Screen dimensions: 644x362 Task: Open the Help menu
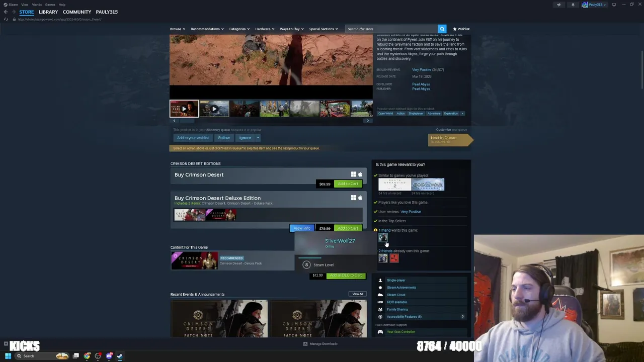62,5
